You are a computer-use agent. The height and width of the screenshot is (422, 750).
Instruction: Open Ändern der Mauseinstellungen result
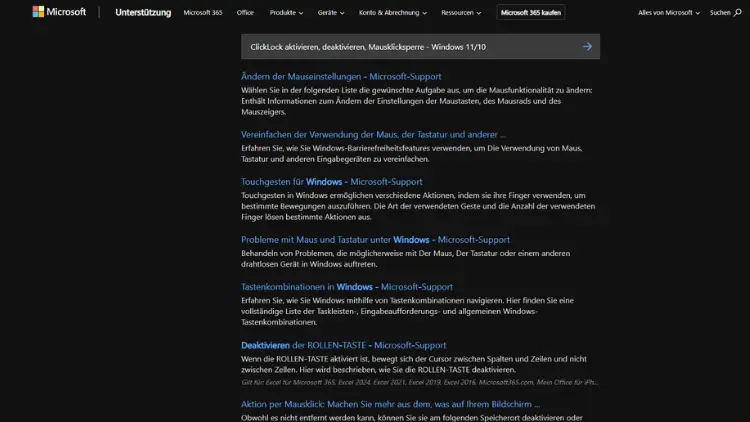pyautogui.click(x=341, y=76)
